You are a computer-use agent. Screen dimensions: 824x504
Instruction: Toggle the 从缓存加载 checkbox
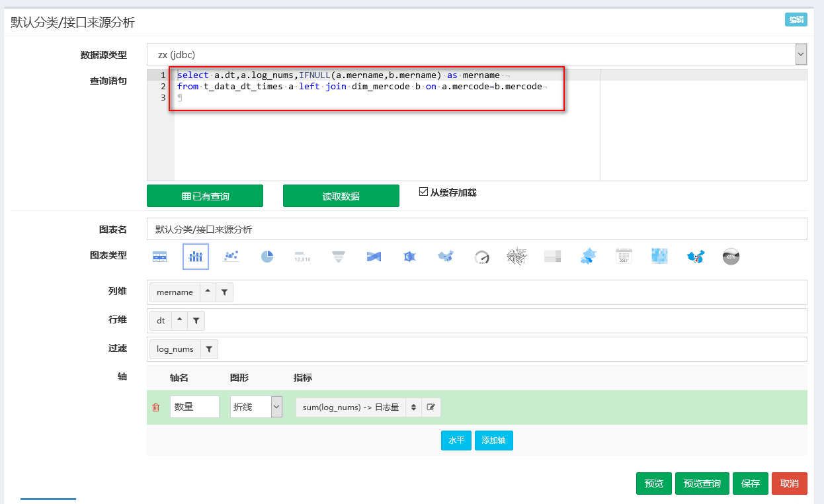pyautogui.click(x=424, y=191)
